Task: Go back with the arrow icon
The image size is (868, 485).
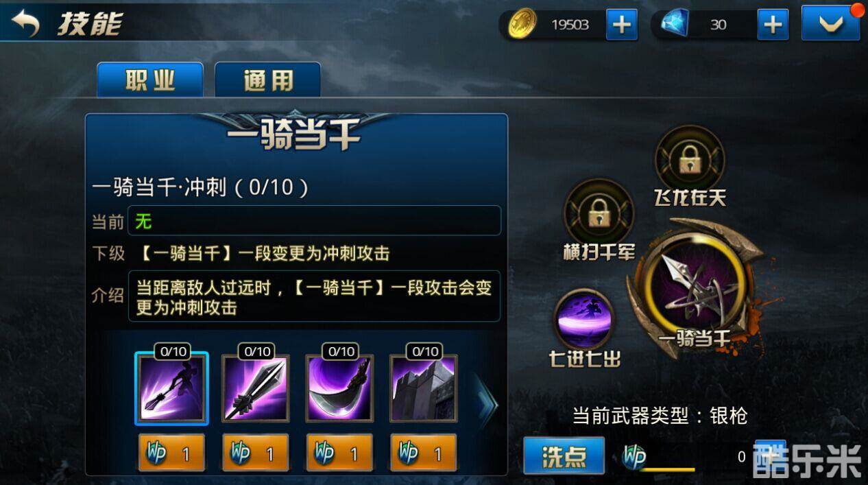Action: (26, 23)
